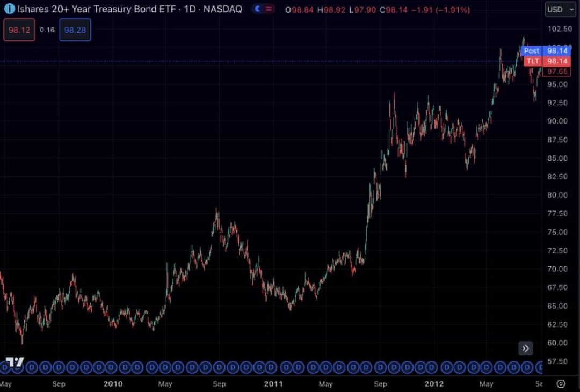Click the 77.50 price axis label

[557, 214]
